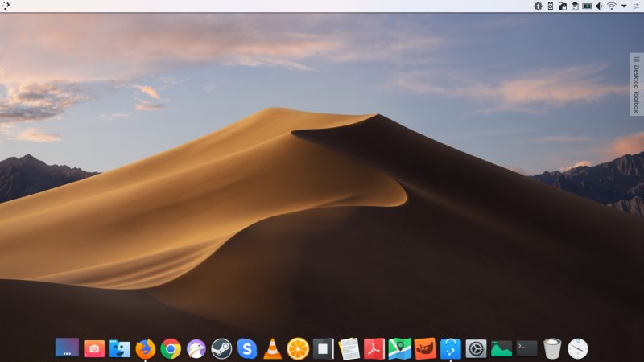Launch the screenshot camera app from dock
Image resolution: width=644 pixels, height=362 pixels.
pos(94,349)
